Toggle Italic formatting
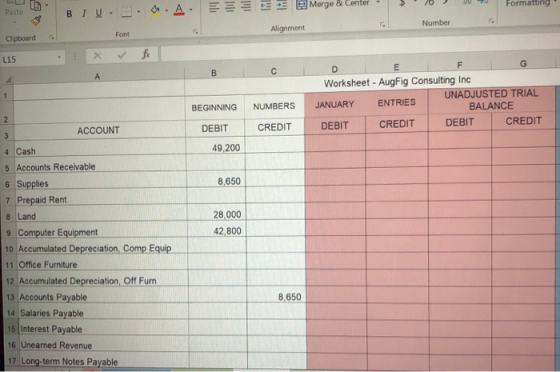 [x=84, y=14]
